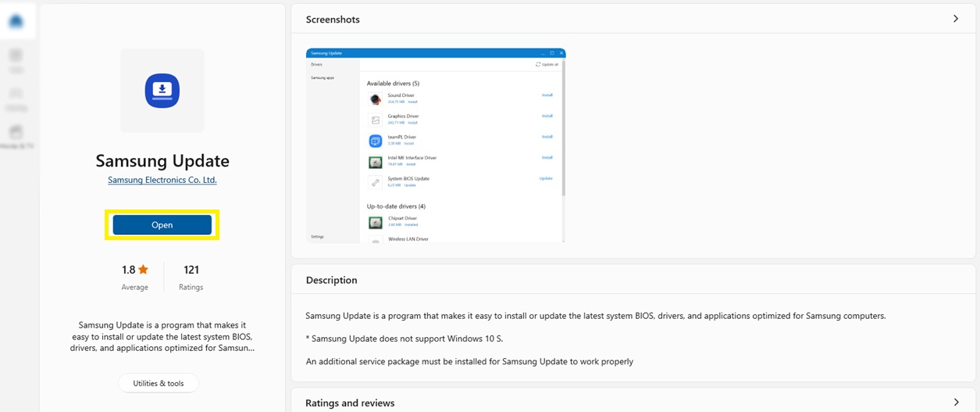Click the 1.8 Average rating
980x412 pixels.
point(134,277)
